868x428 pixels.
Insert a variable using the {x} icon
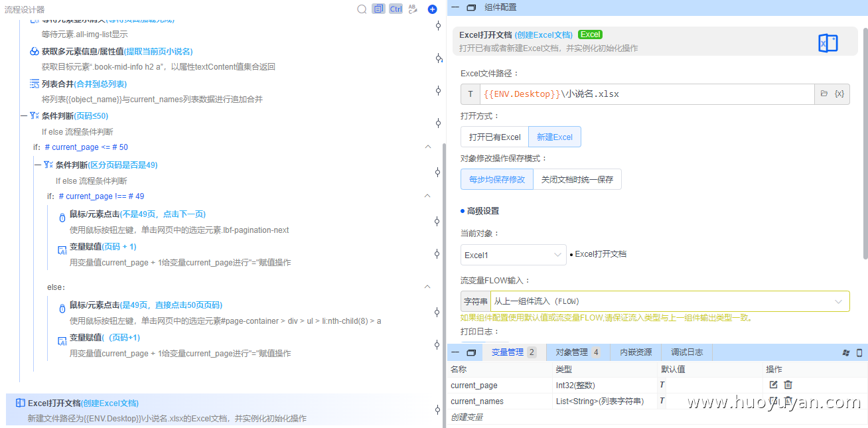[x=839, y=94]
